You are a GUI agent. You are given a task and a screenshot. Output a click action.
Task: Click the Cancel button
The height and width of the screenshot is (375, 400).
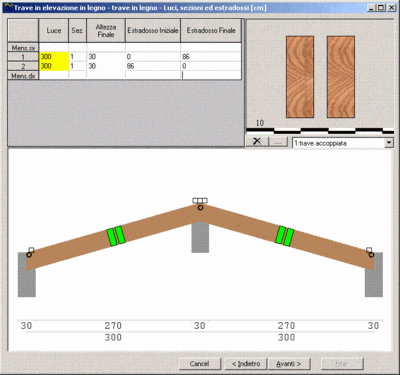(x=200, y=364)
